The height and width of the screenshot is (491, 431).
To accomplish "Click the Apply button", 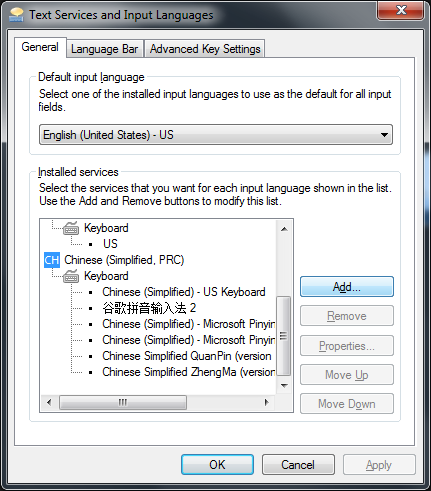I will (379, 464).
